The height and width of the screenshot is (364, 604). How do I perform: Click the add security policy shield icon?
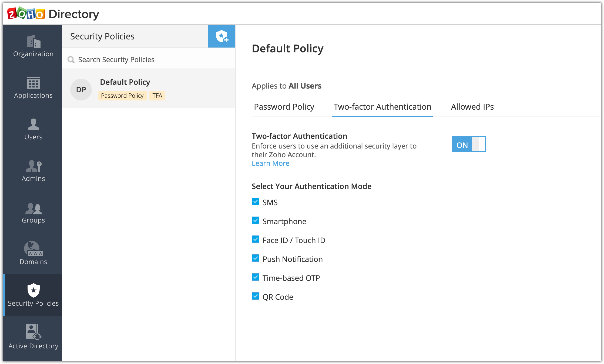pos(222,36)
